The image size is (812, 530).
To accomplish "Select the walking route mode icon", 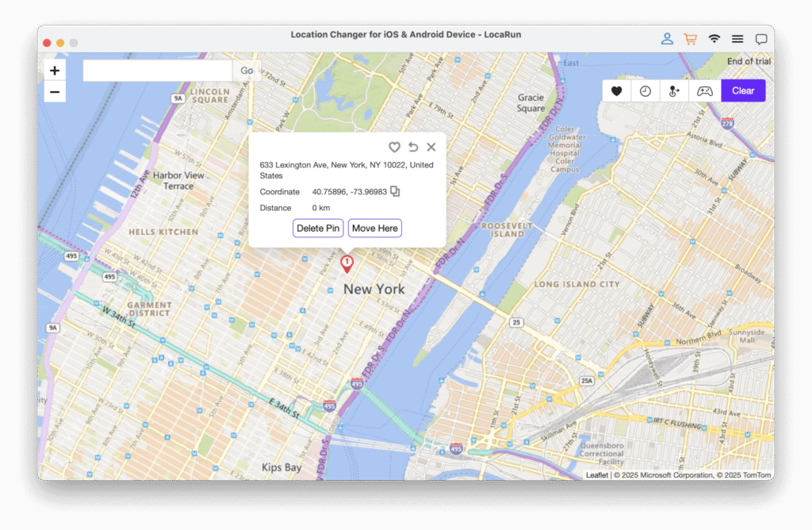I will click(x=674, y=91).
